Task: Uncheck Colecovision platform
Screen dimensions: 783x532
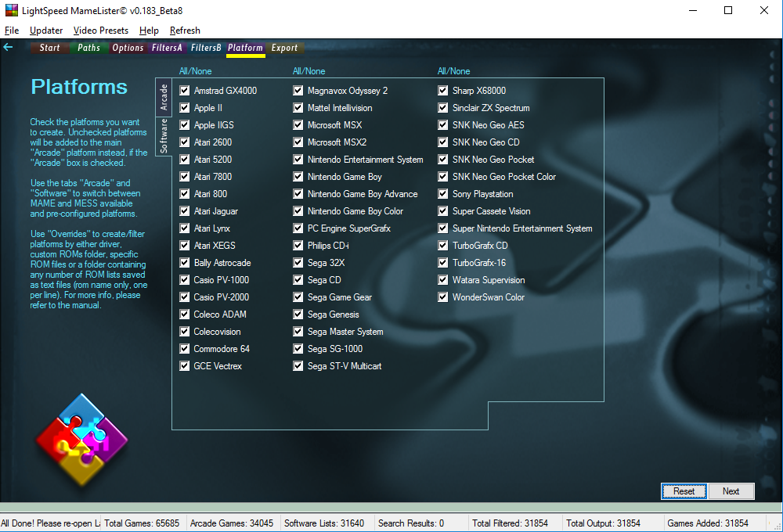Action: pos(185,332)
